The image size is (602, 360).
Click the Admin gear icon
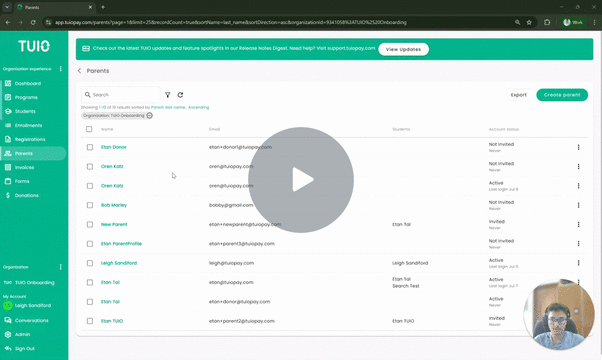pos(8,334)
